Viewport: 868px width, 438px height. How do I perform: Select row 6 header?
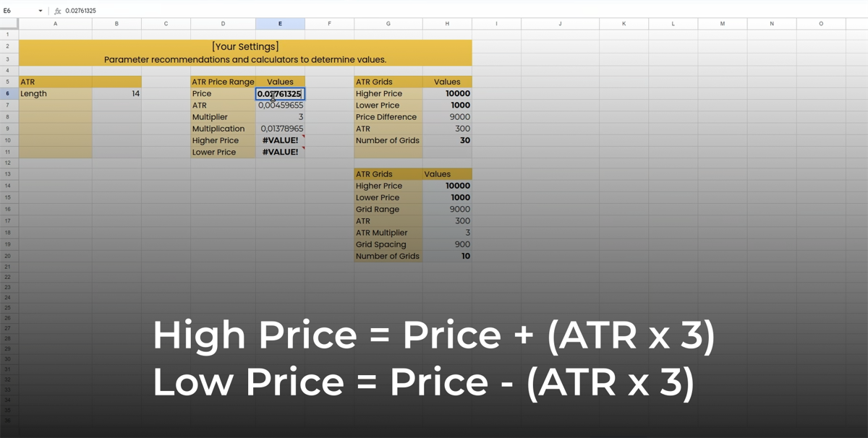pos(7,93)
